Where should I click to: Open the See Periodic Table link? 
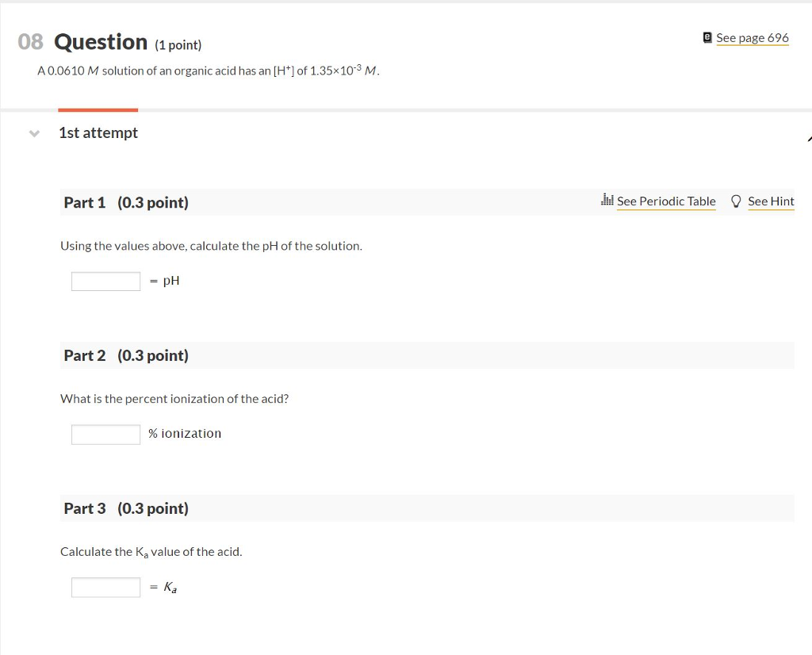tap(666, 201)
